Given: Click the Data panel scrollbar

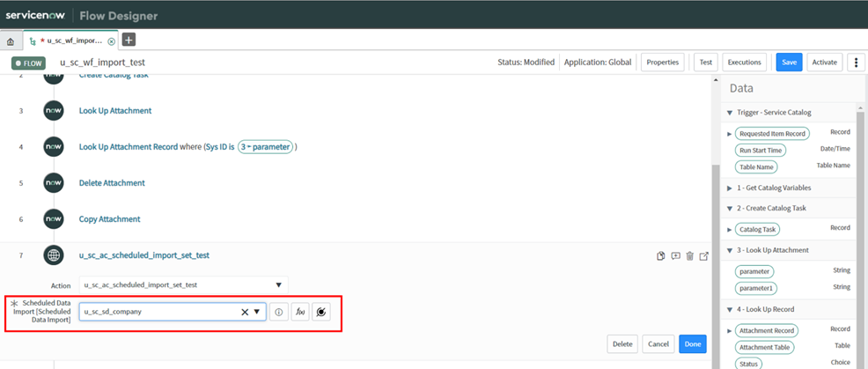Looking at the screenshot, I should pos(861,239).
